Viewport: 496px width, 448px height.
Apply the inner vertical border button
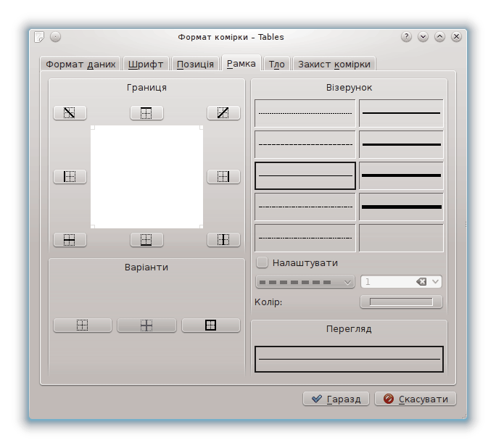point(223,240)
